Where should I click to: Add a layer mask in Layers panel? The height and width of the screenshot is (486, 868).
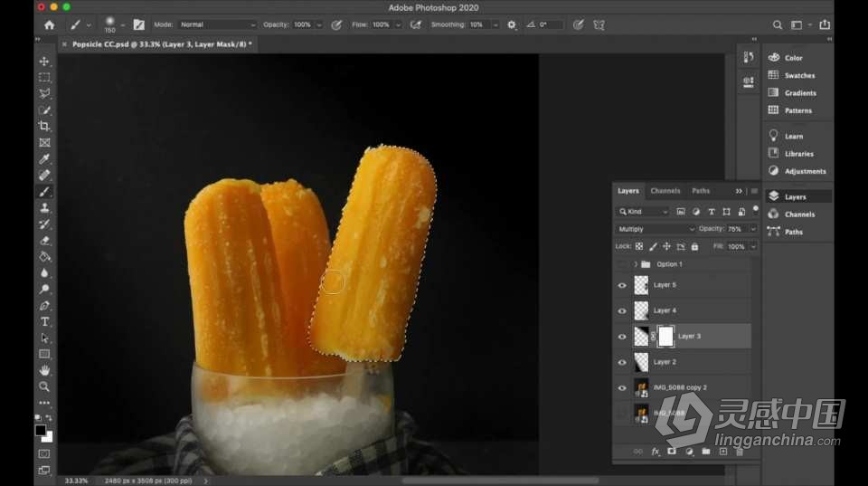tap(672, 452)
